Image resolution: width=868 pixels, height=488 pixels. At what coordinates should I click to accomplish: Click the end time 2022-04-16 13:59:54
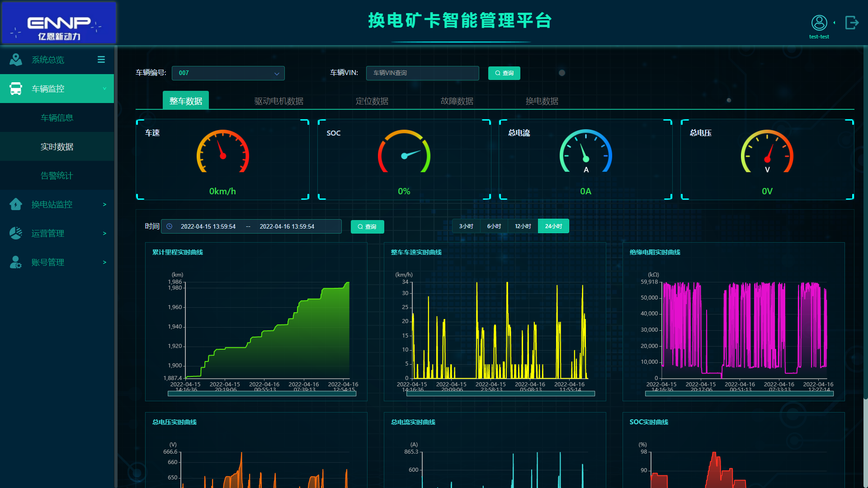tap(287, 226)
